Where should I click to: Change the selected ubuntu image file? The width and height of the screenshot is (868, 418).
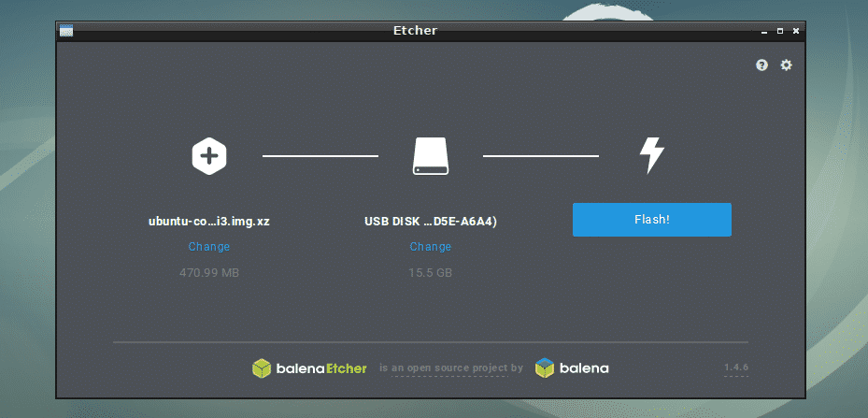[209, 247]
